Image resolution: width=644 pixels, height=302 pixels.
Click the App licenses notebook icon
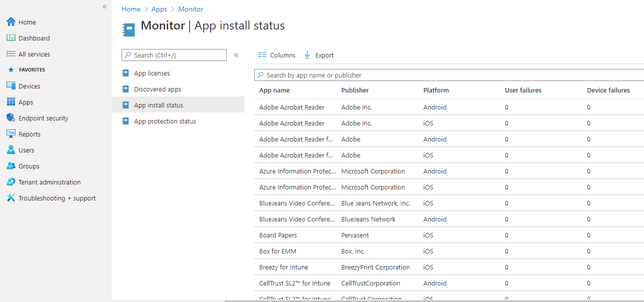[125, 73]
